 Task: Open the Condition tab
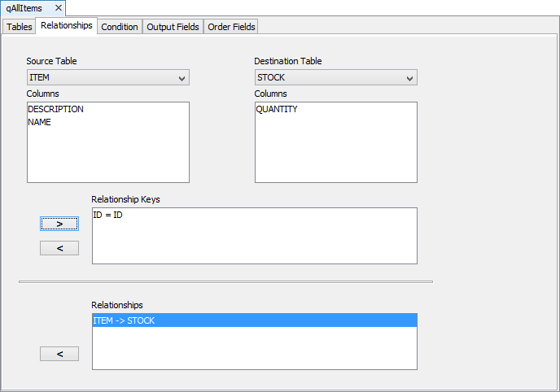coord(120,27)
